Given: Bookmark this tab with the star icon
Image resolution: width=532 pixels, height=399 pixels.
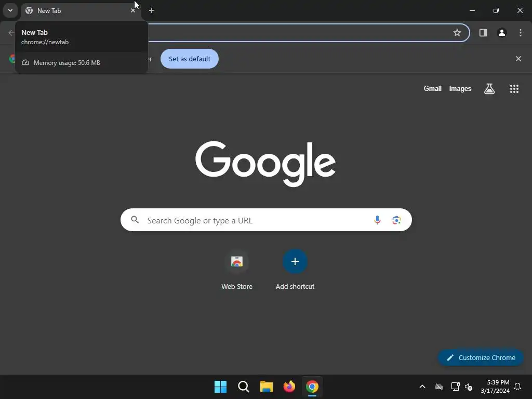Looking at the screenshot, I should (x=457, y=33).
